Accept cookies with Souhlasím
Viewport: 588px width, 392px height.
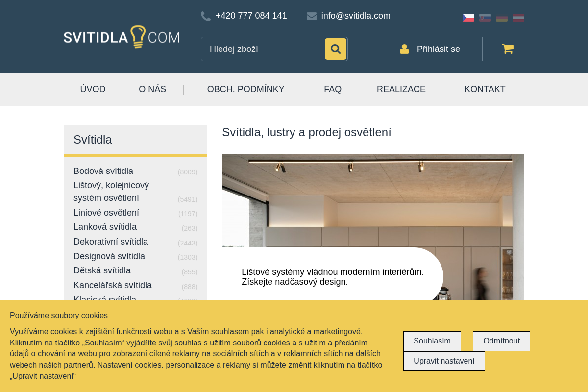432,341
